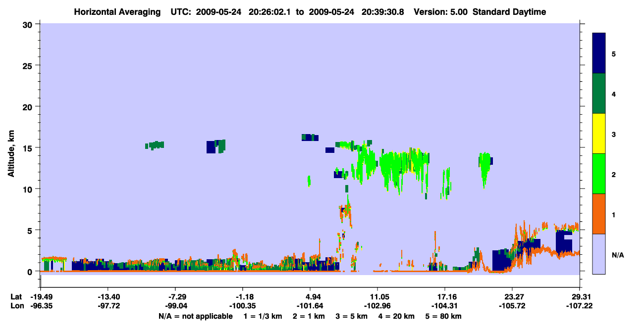The image size is (644, 330).
Task: Click the longitude value -102.96
Action: 377,306
